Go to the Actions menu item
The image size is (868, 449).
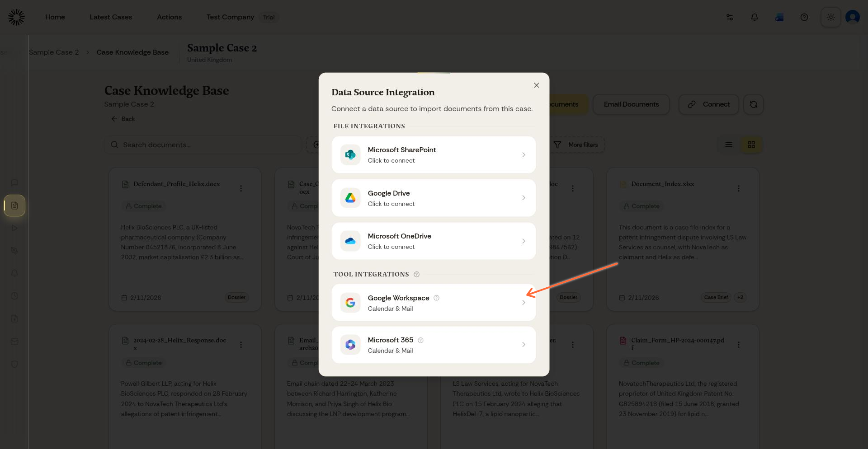pyautogui.click(x=169, y=17)
